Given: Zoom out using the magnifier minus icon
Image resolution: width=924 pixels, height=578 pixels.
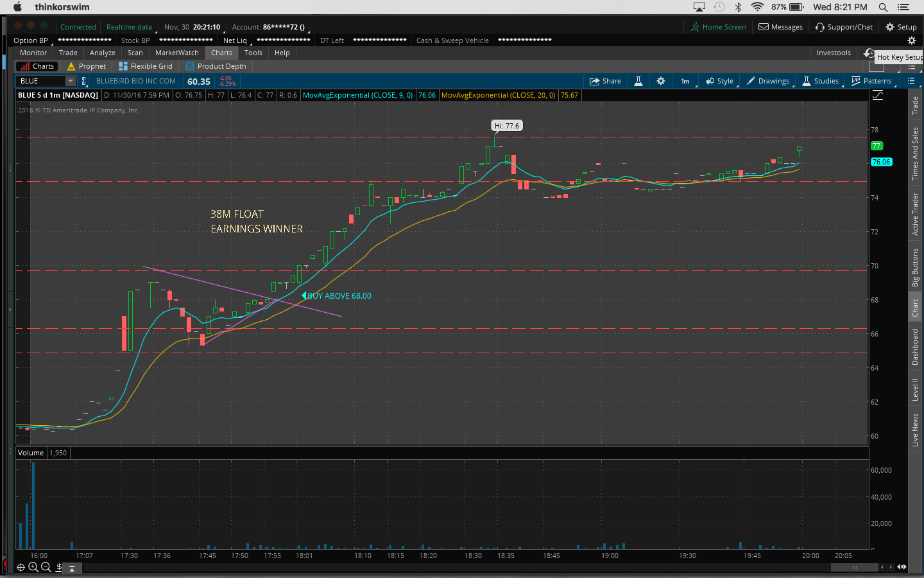Looking at the screenshot, I should click(x=46, y=567).
